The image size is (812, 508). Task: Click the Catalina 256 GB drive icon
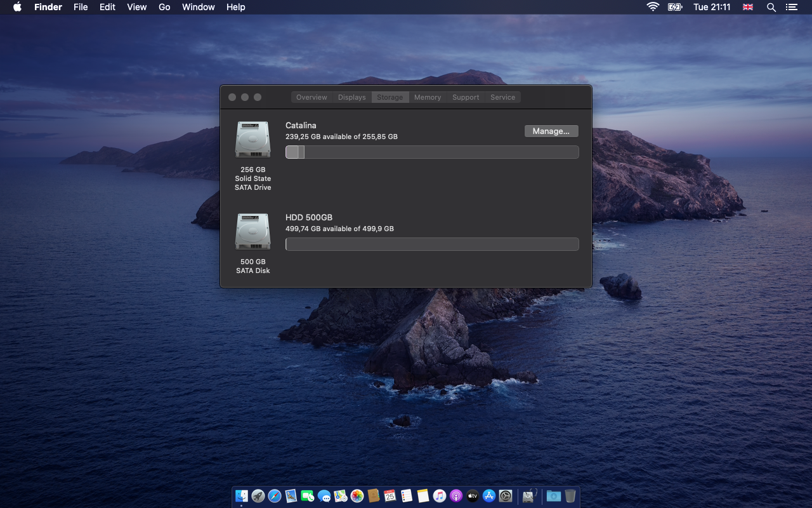point(252,140)
